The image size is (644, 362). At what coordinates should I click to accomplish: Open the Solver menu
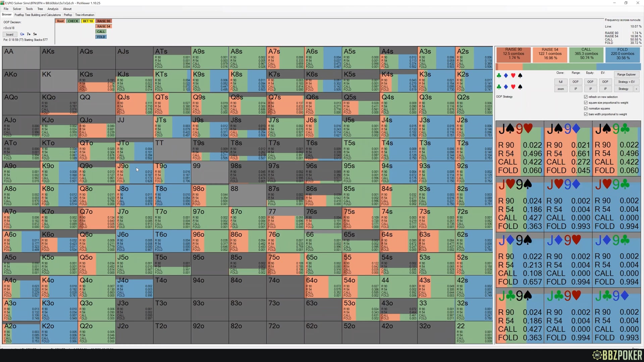coord(17,9)
